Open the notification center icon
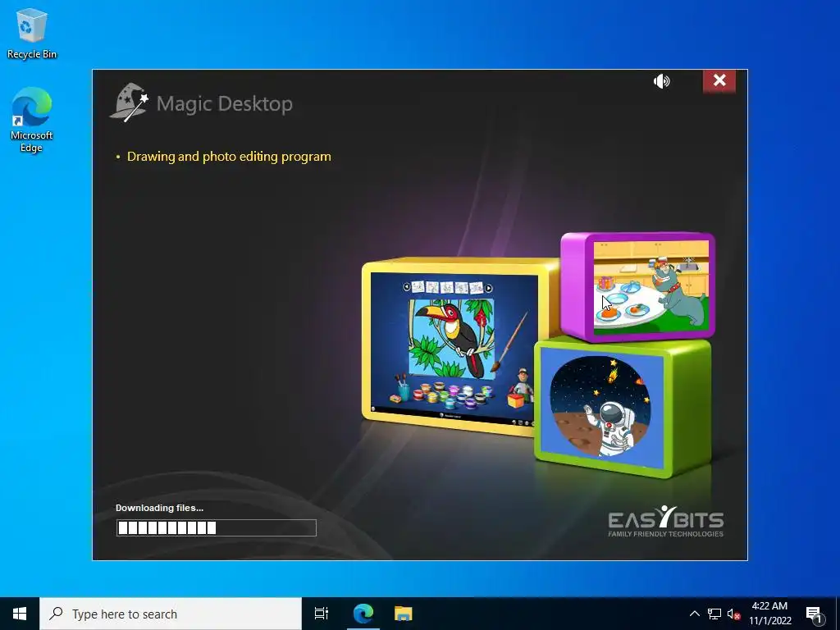Screen dimensions: 840x630 coord(815,614)
